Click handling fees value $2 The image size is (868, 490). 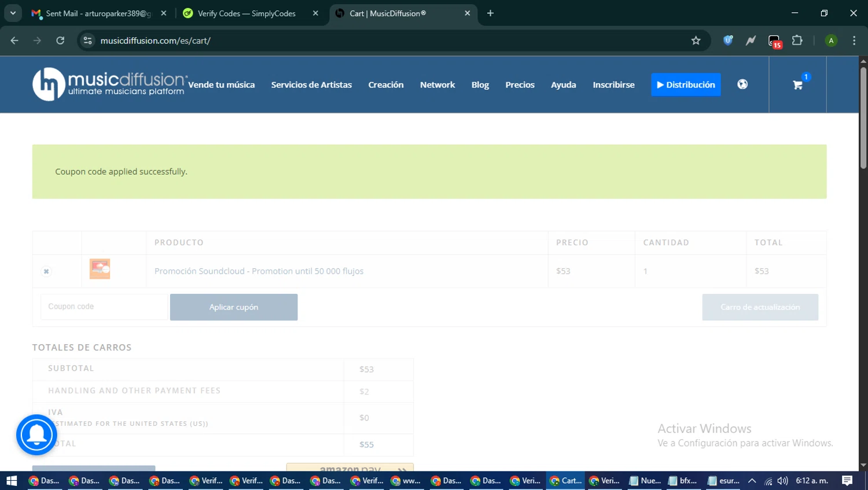(x=364, y=392)
